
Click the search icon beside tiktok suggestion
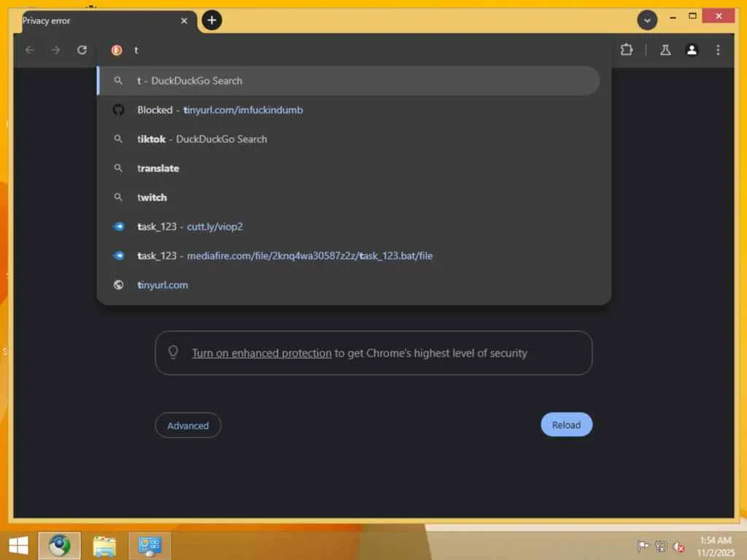[x=118, y=139]
